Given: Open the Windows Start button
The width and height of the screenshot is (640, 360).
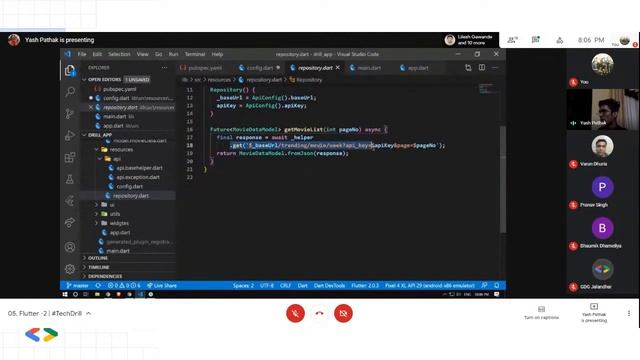Looking at the screenshot, I should (65, 294).
